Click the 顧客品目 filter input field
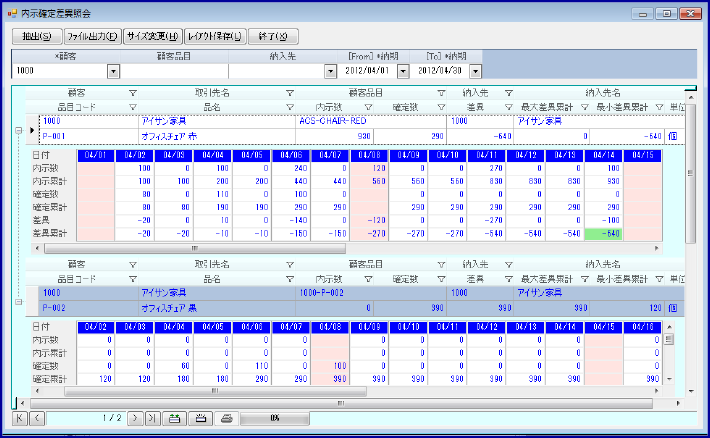The width and height of the screenshot is (710, 438). 174,71
